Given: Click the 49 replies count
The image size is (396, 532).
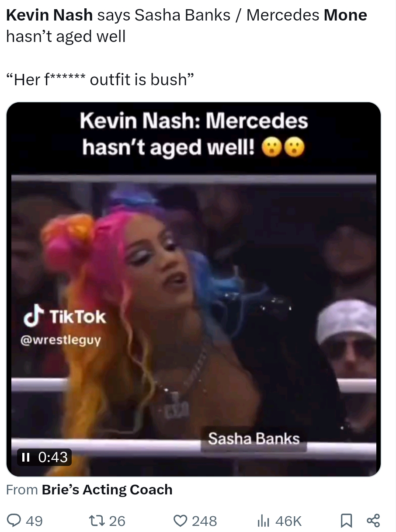Looking at the screenshot, I should pos(35,521).
